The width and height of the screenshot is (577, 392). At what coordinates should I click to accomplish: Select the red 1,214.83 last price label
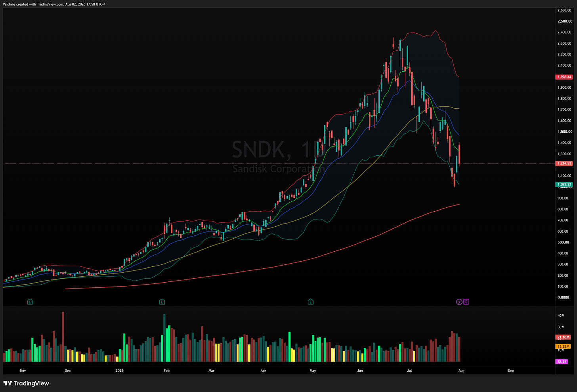[564, 163]
